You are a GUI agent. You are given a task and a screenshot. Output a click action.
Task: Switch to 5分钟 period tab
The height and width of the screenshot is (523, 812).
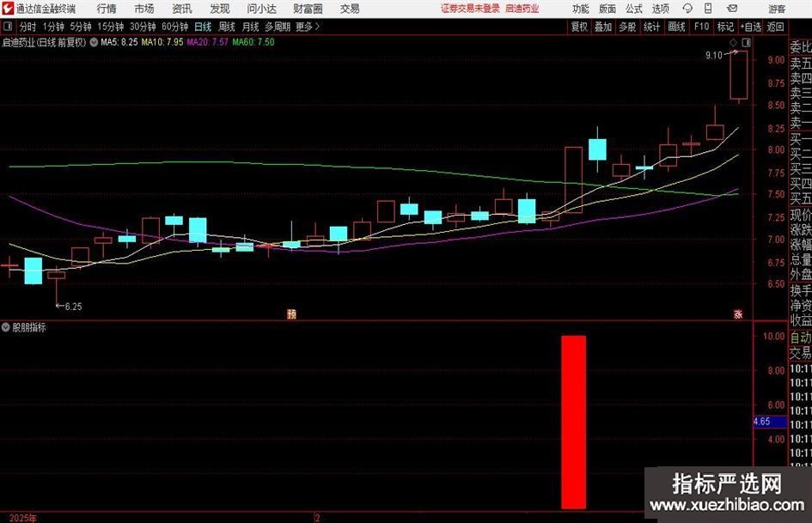81,27
